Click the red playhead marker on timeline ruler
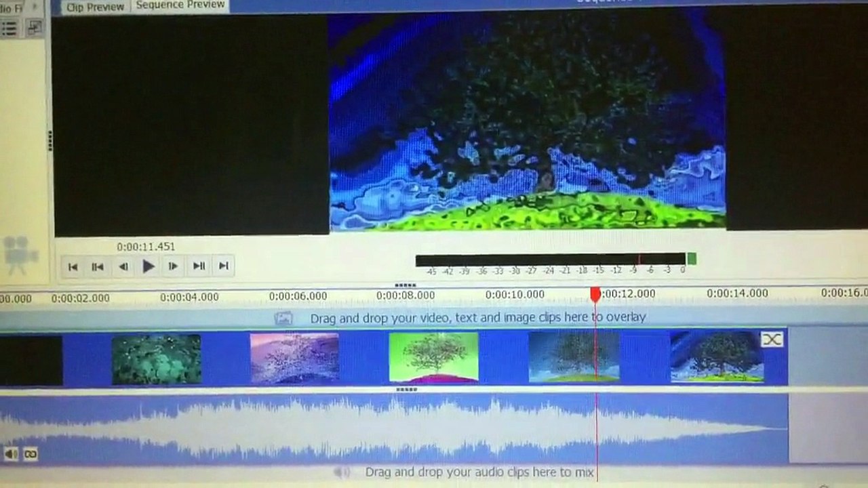 (x=595, y=294)
